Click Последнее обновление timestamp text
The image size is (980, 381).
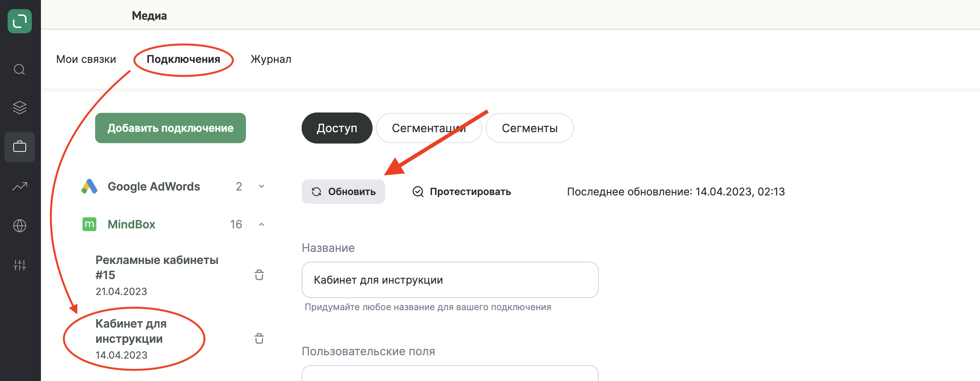[676, 192]
